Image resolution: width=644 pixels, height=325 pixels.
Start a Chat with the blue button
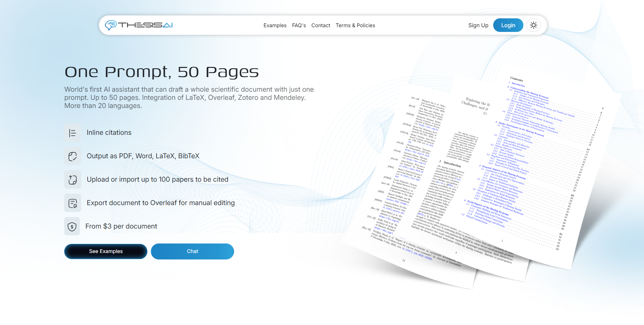(192, 251)
